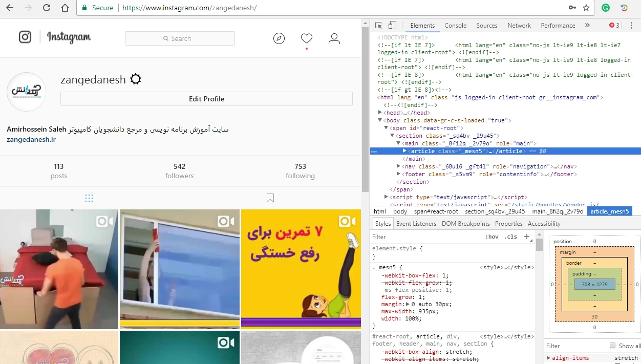Expand the margin shorthand triangle
Screen dimensions: 641x364
408,304
